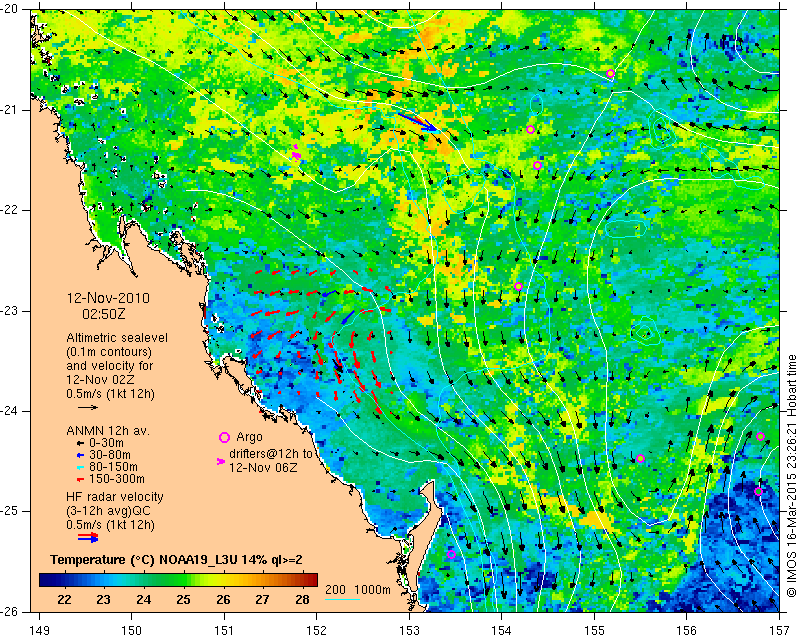Select Argo float near 154.3E, 21.2S
This screenshot has height=640, width=800.
click(530, 130)
